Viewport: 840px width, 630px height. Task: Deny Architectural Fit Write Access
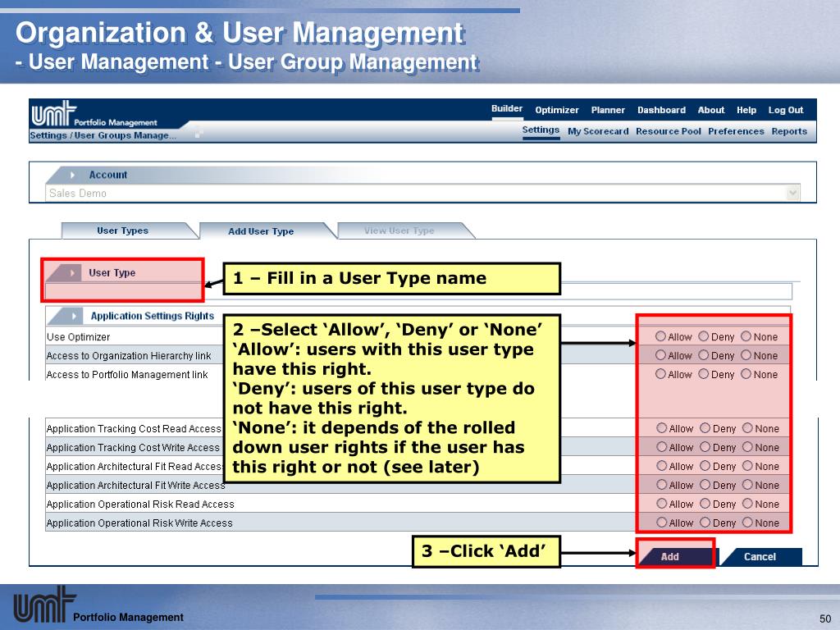705,484
